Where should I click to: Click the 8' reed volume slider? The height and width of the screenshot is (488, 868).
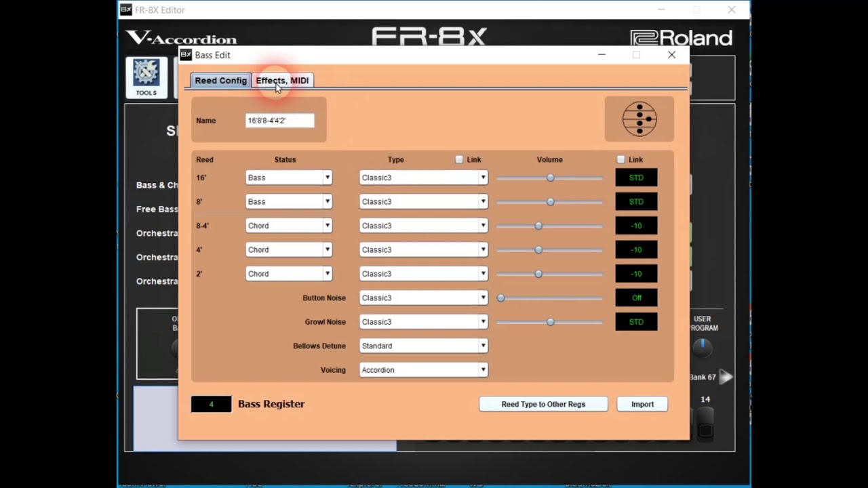[550, 201]
